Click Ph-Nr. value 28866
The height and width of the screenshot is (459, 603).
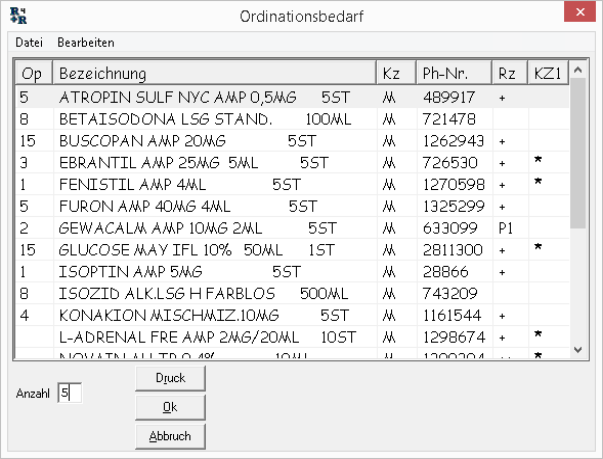[x=446, y=272]
